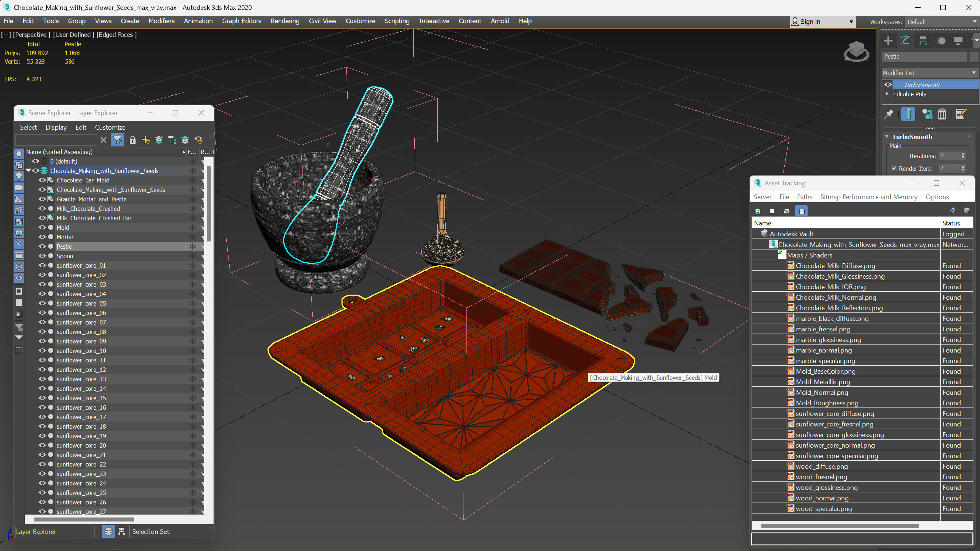Open Bitmap Performance and Memory menu
This screenshot has height=551, width=980.
[868, 197]
